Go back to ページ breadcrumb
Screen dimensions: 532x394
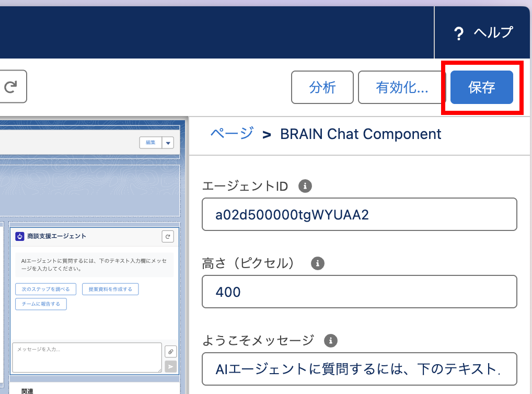(232, 134)
